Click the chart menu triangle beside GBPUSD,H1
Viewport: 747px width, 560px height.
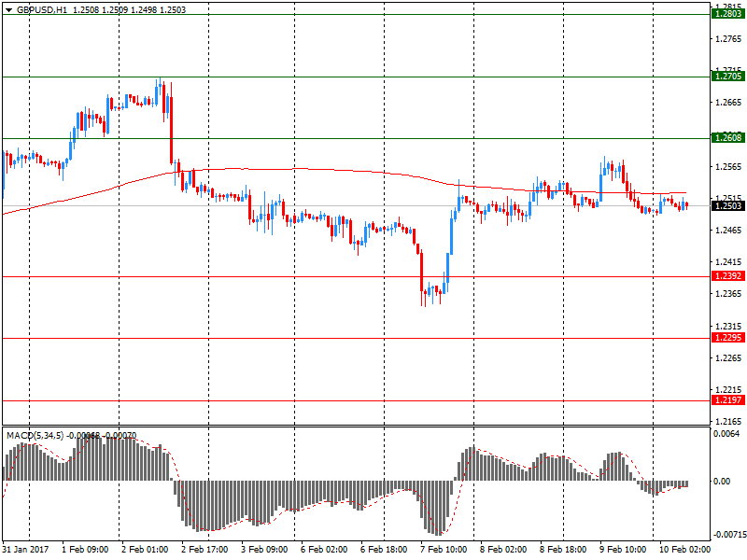click(8, 10)
